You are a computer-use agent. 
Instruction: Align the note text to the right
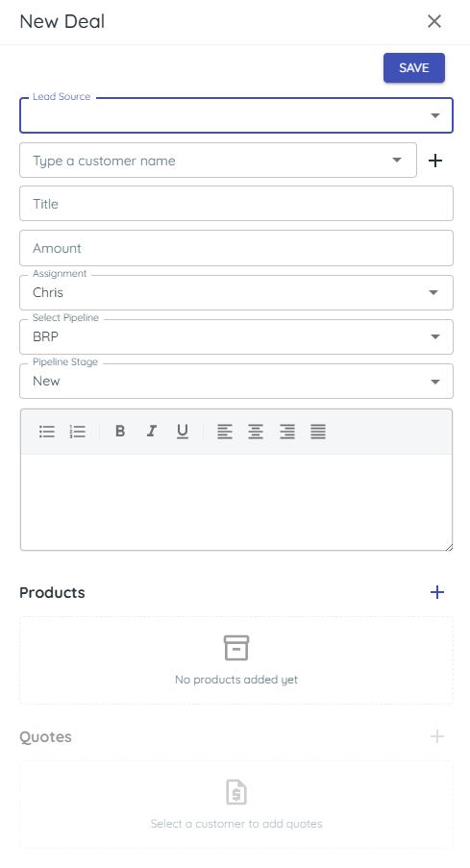point(286,432)
